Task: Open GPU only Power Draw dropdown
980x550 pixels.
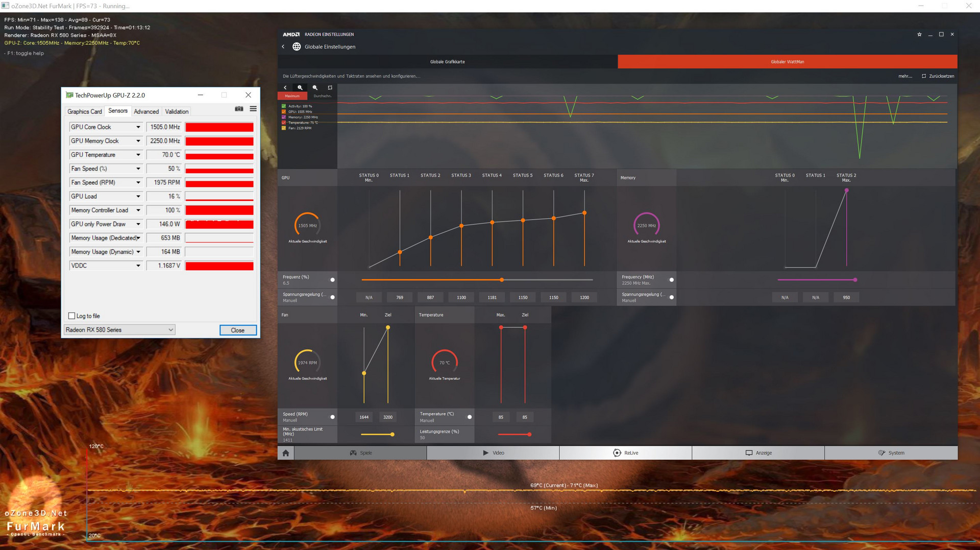Action: coord(138,224)
